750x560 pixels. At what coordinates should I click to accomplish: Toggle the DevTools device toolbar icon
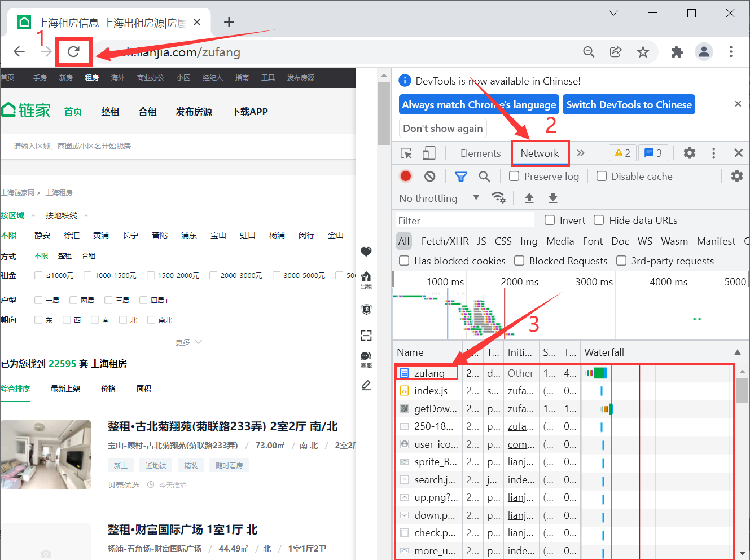(429, 153)
